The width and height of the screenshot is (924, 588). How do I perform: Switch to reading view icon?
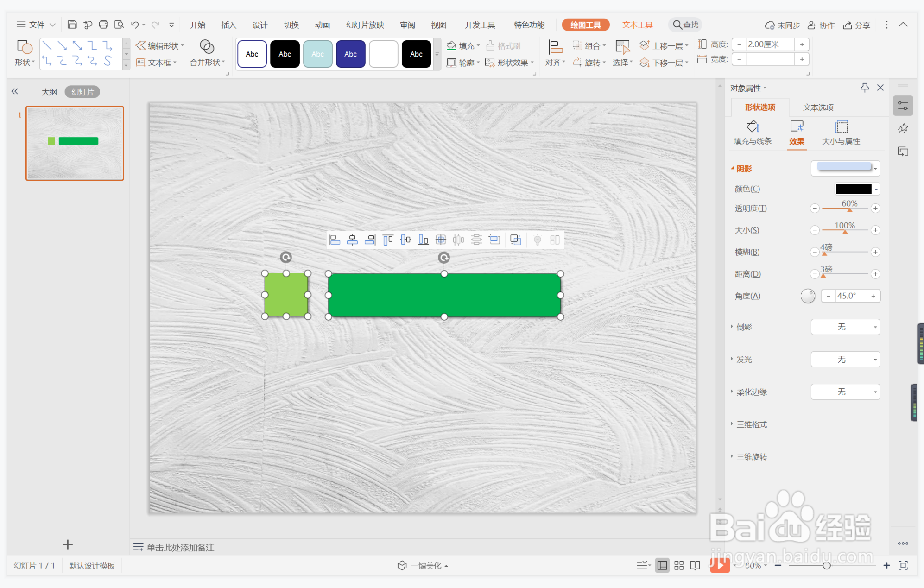[695, 565]
